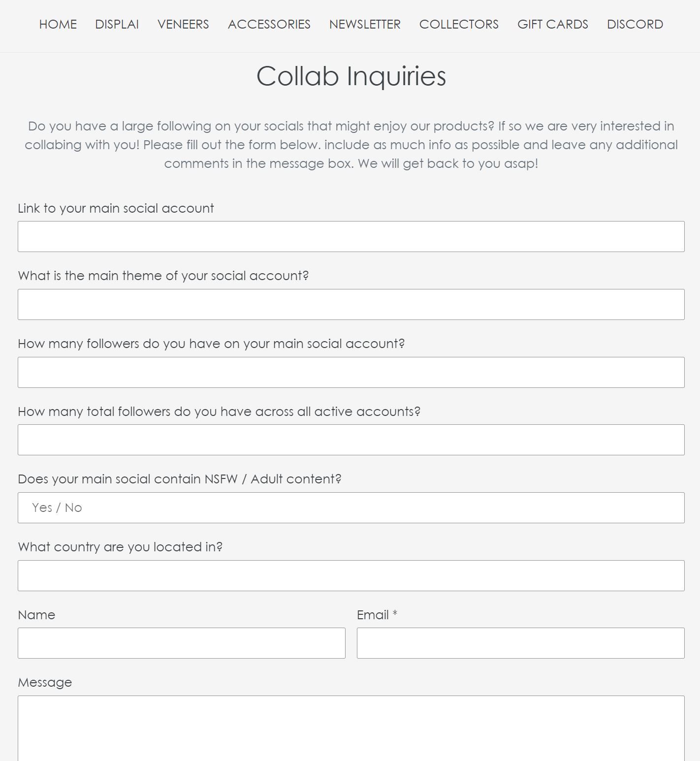Click the Email input field
Viewport: 700px width, 761px height.
(x=520, y=643)
